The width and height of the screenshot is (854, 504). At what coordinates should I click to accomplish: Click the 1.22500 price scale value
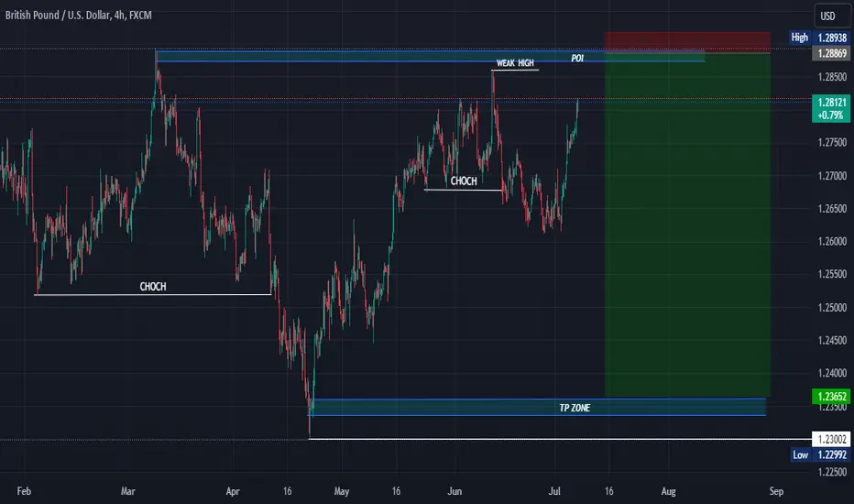(832, 472)
